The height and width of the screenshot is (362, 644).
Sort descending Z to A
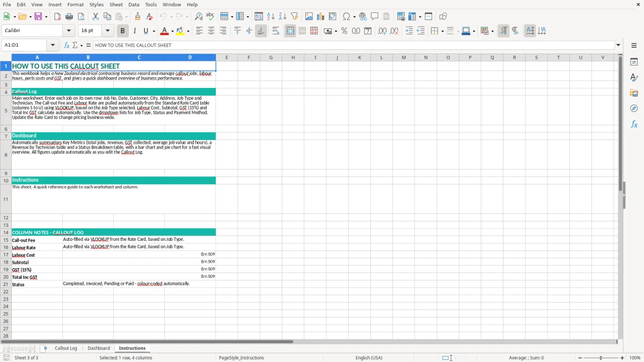click(283, 17)
